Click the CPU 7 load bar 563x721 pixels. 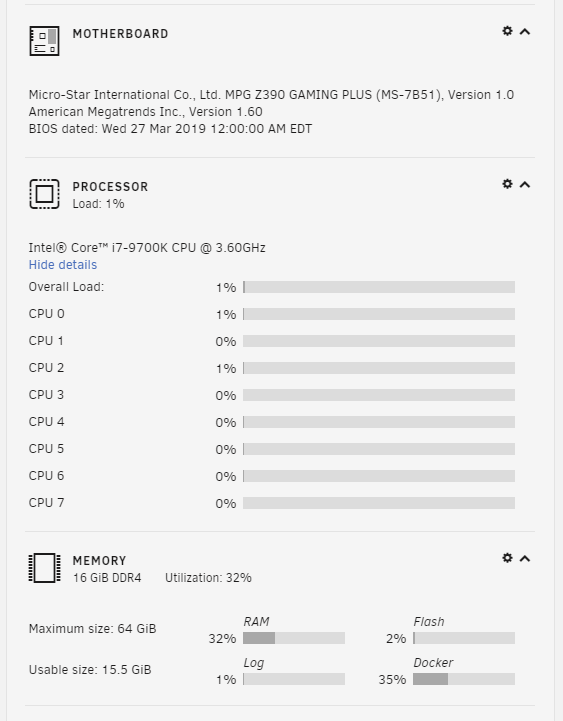(379, 503)
